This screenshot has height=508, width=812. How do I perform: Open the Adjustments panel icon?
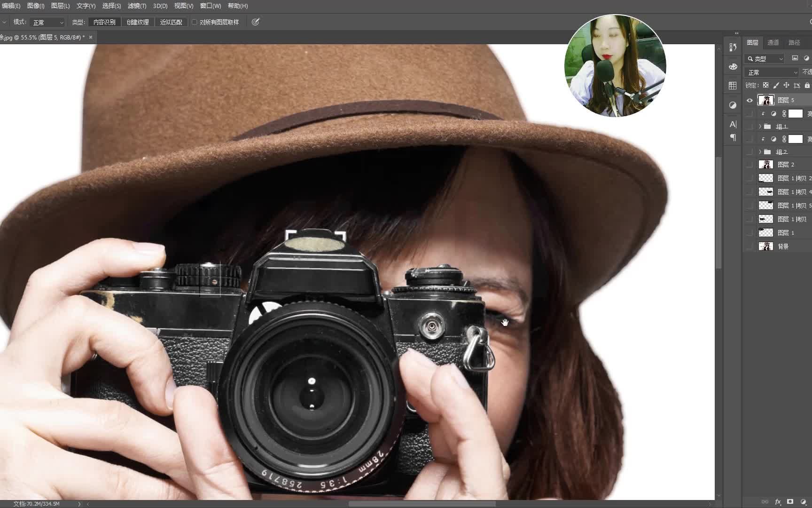(x=733, y=105)
